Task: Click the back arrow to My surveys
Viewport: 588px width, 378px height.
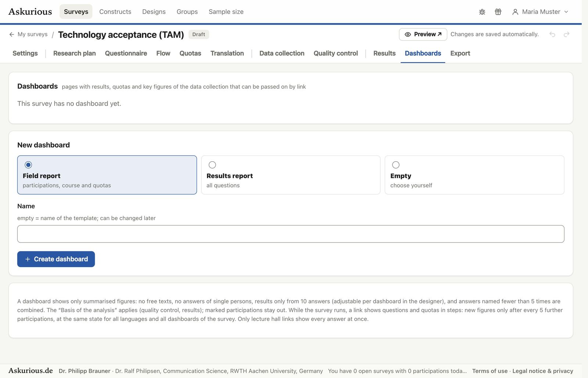Action: click(12, 34)
